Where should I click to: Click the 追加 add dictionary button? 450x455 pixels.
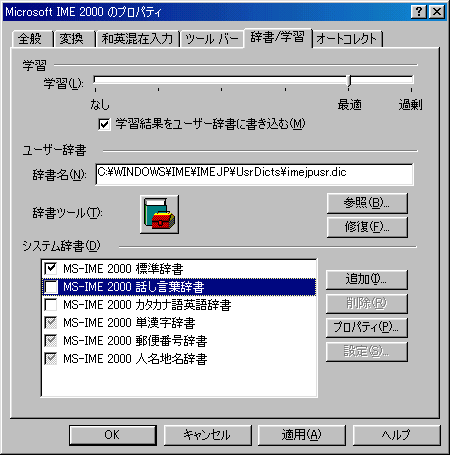366,279
